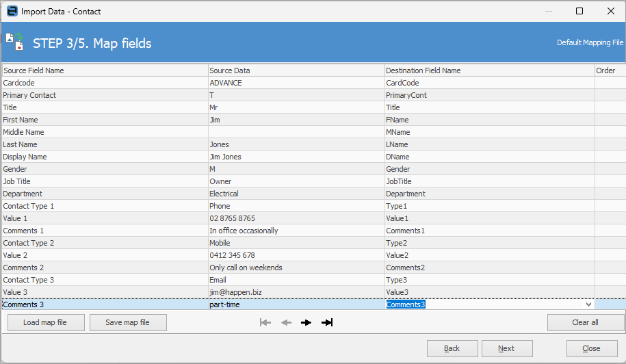This screenshot has width=626, height=364.
Task: Save the current map file
Action: click(128, 322)
